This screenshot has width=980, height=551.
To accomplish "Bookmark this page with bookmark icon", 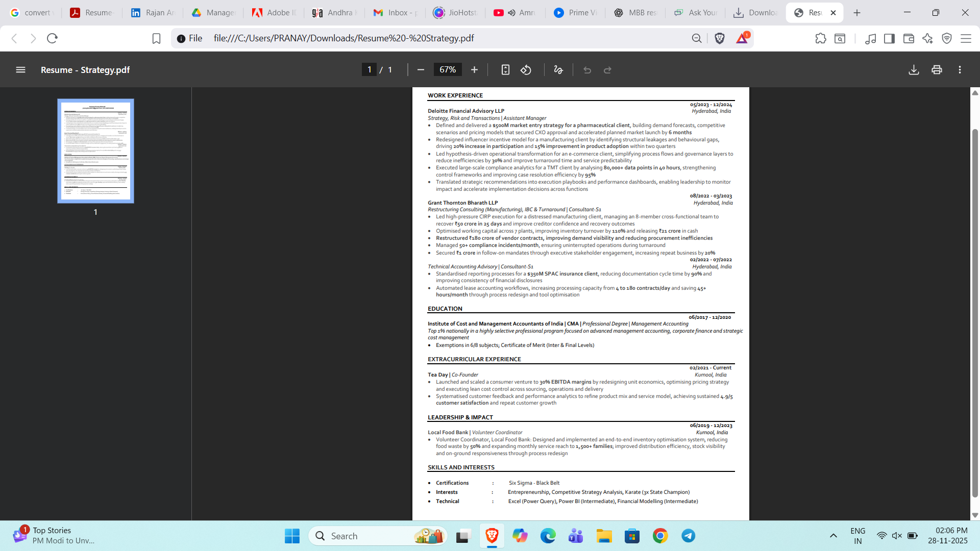I will click(x=156, y=38).
